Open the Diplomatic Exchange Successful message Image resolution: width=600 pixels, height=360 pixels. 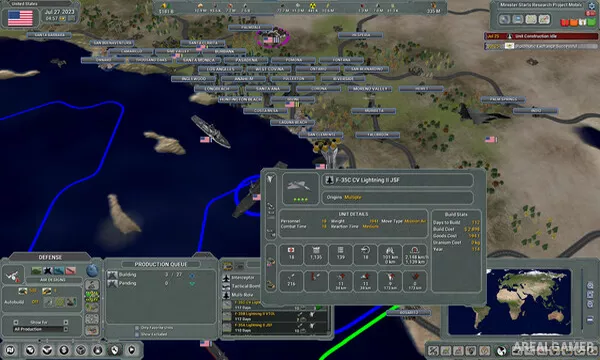(x=541, y=46)
